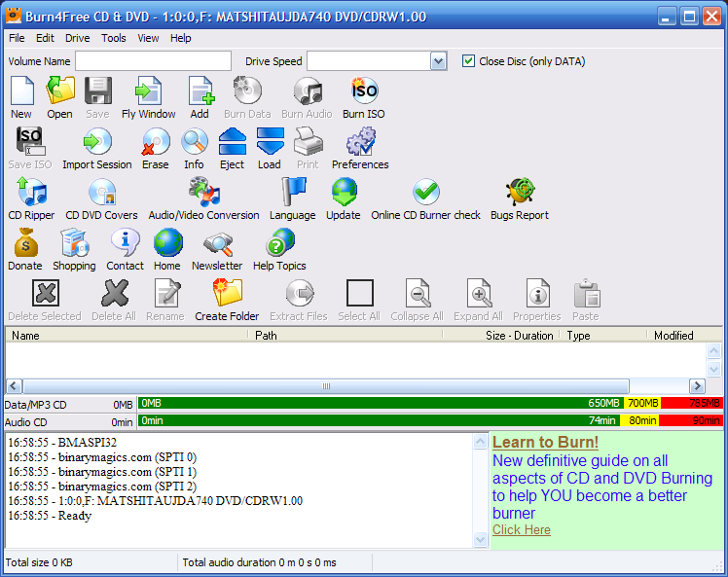This screenshot has width=728, height=577.
Task: Open the Newsletter icon
Action: 218,243
